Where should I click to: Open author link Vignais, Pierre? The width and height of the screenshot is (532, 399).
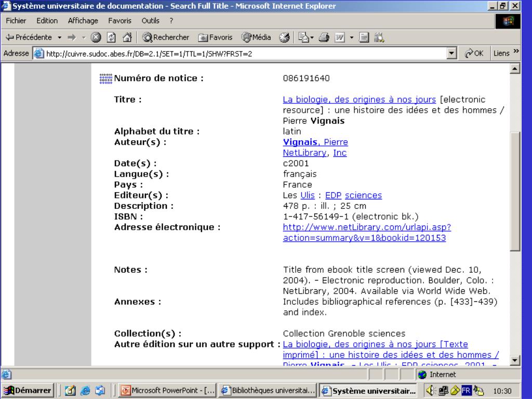(315, 142)
